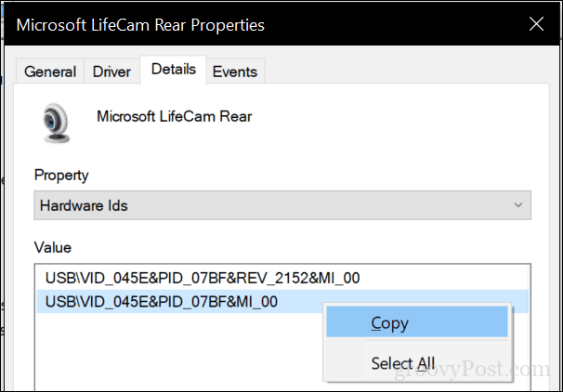Click blank tab strip area beside Events tab
This screenshot has width=563, height=392.
tap(406, 72)
